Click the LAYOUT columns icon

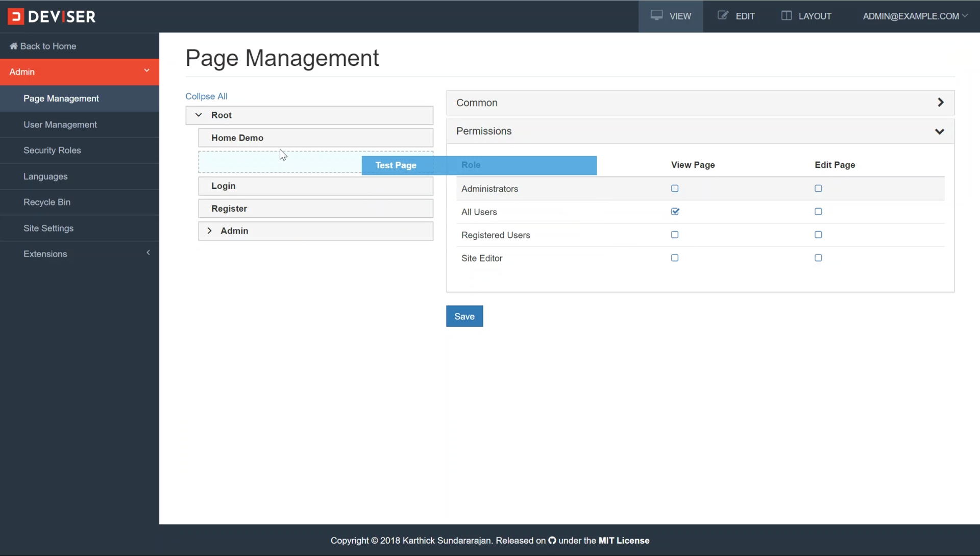[x=787, y=15]
